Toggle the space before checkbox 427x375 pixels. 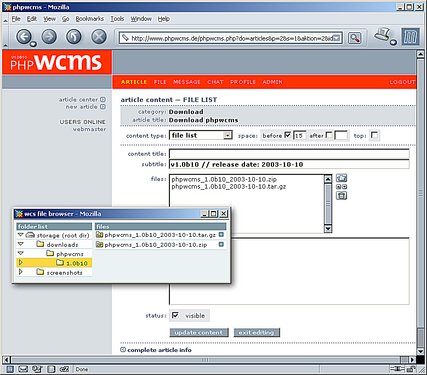click(288, 135)
